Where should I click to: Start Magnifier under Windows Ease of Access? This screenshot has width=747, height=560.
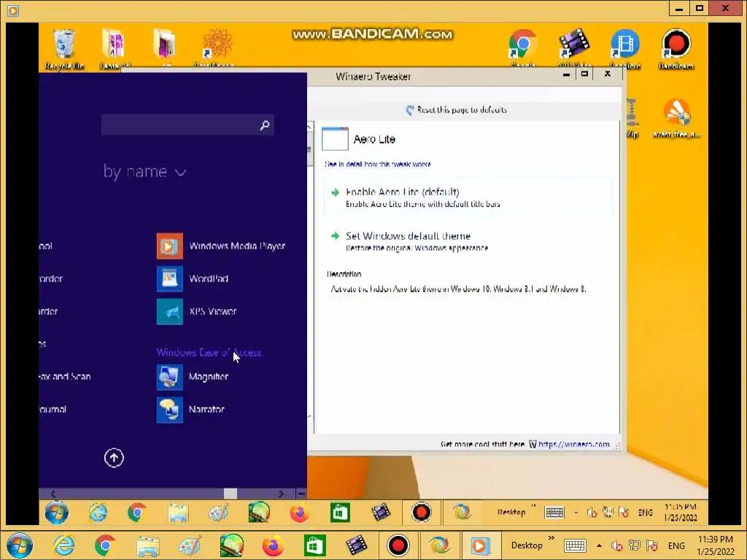point(193,377)
